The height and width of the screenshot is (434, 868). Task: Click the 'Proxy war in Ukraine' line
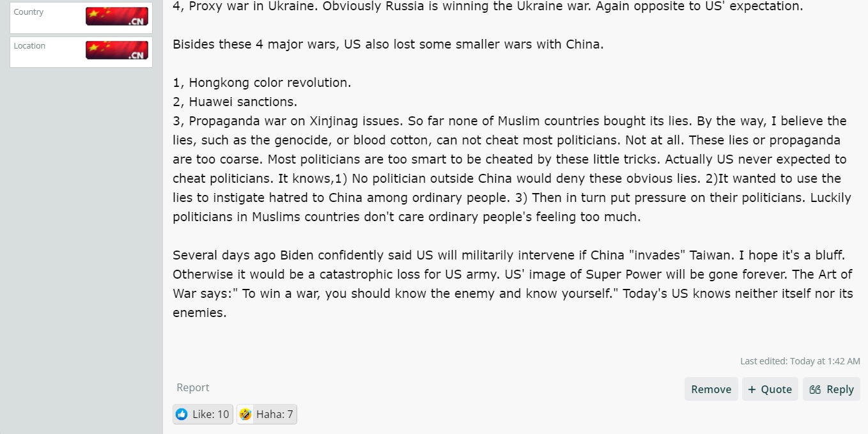[488, 6]
